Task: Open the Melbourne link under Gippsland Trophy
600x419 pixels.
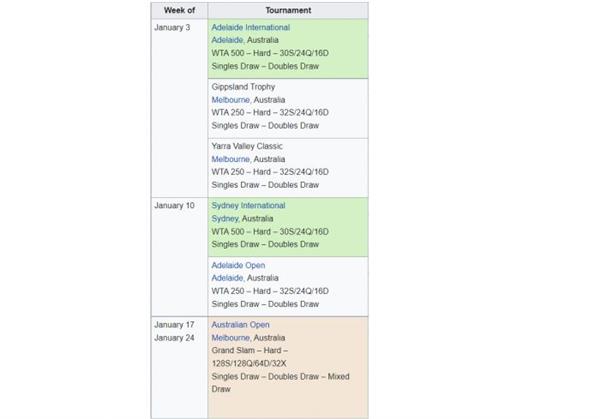Action: click(231, 100)
